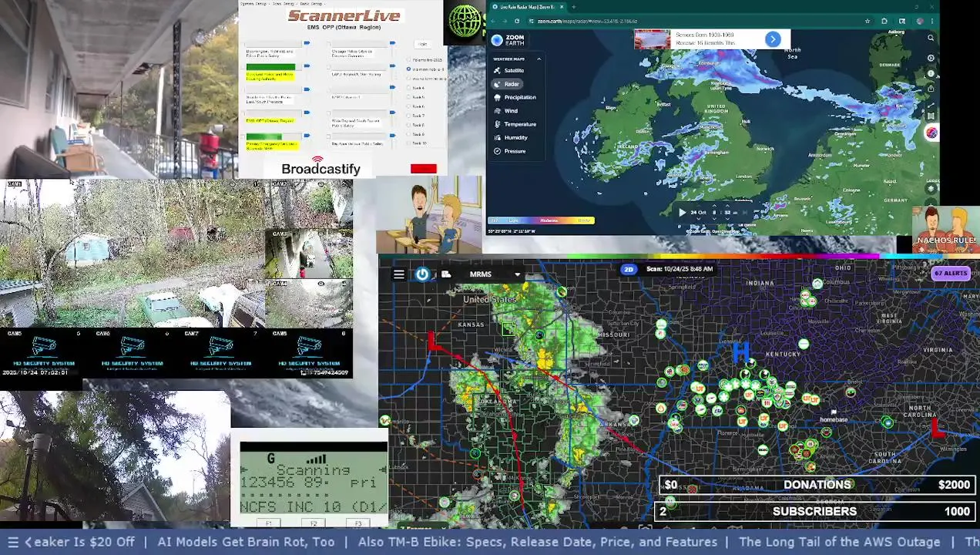Open the radar app hamburger menu
The width and height of the screenshot is (980, 555).
pos(398,274)
